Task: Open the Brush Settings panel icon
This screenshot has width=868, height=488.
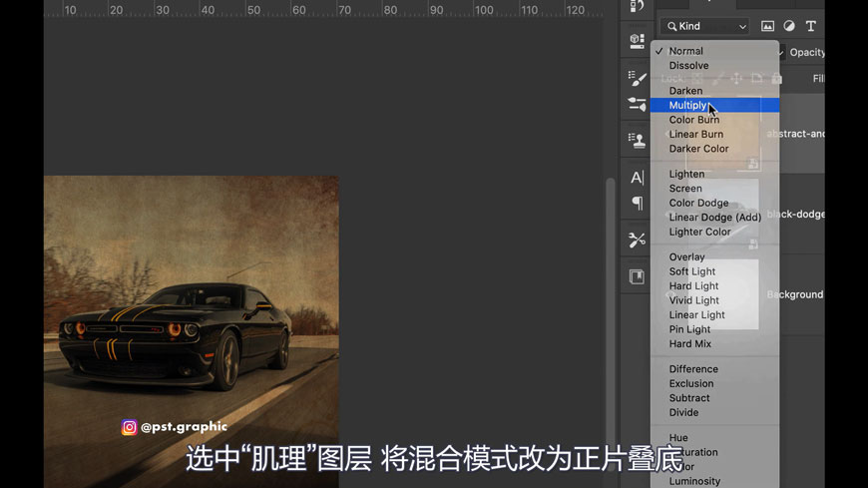Action: click(637, 78)
